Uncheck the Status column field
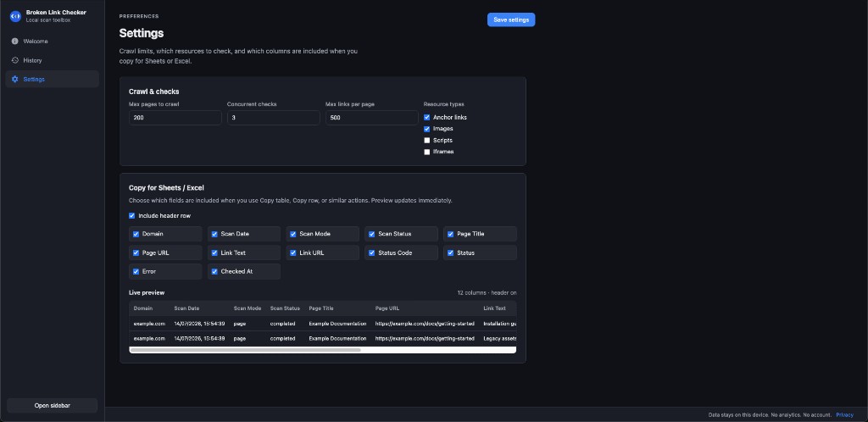The height and width of the screenshot is (422, 868). [x=451, y=253]
